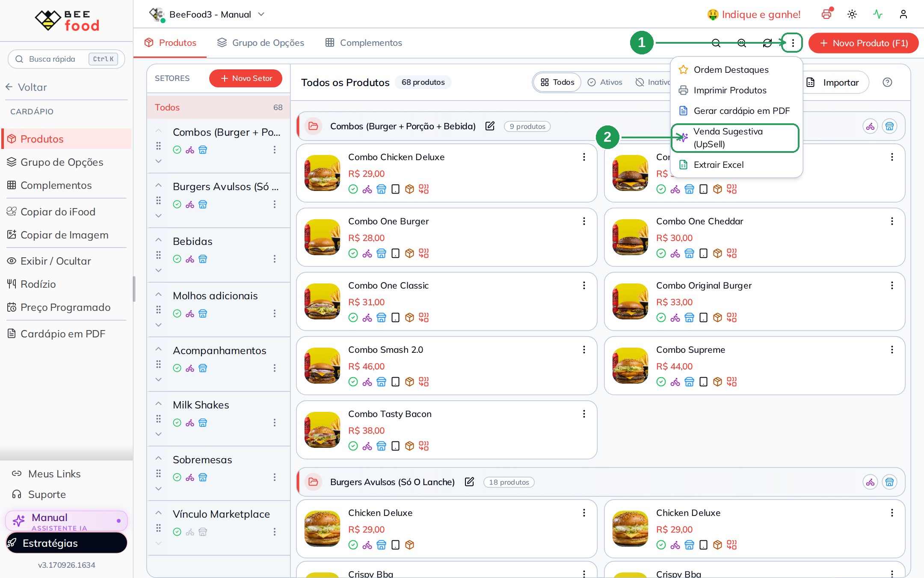Move Burgers Avulsos sector down with chevron
The height and width of the screenshot is (578, 924).
[x=158, y=215]
